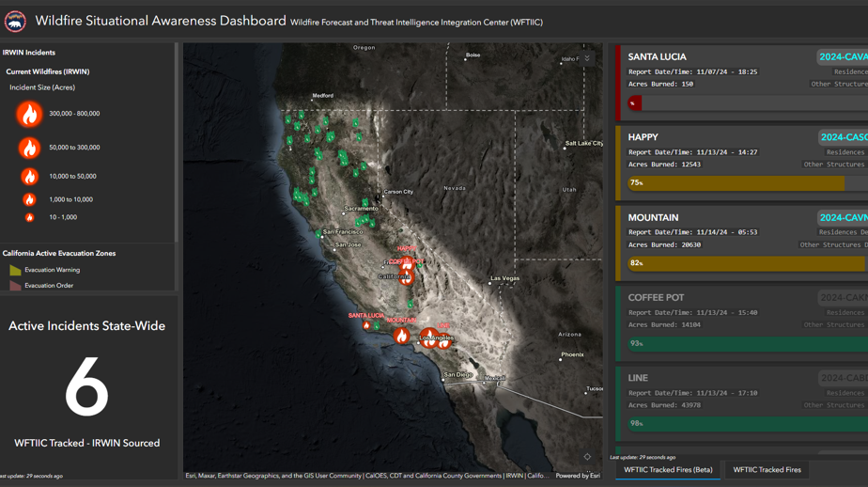Select the 300,000 - 800,000 acres flame icon
This screenshot has width=868, height=487.
click(x=29, y=114)
